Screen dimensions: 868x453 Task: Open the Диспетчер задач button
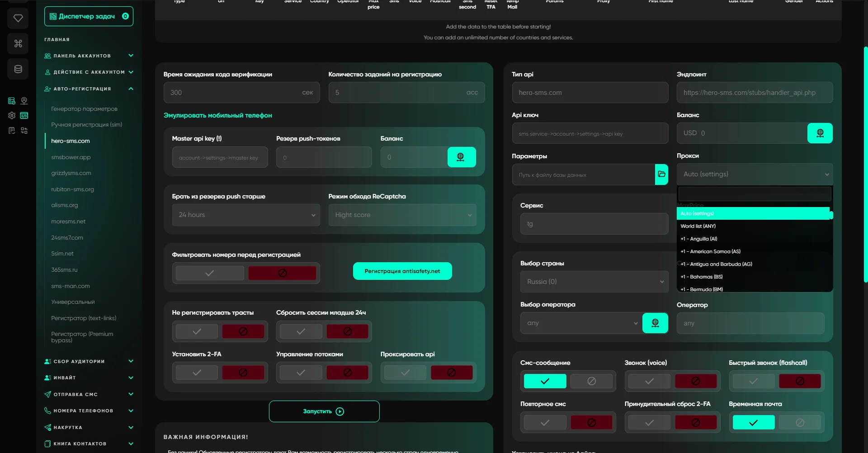point(89,16)
